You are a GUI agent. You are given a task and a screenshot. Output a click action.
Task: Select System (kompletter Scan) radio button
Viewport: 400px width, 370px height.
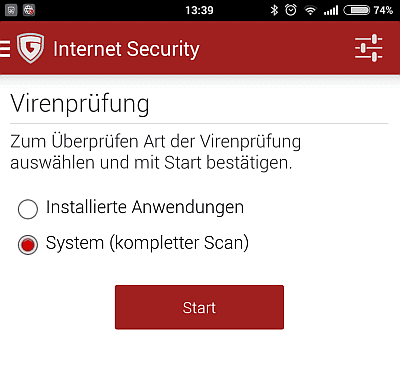coord(28,245)
